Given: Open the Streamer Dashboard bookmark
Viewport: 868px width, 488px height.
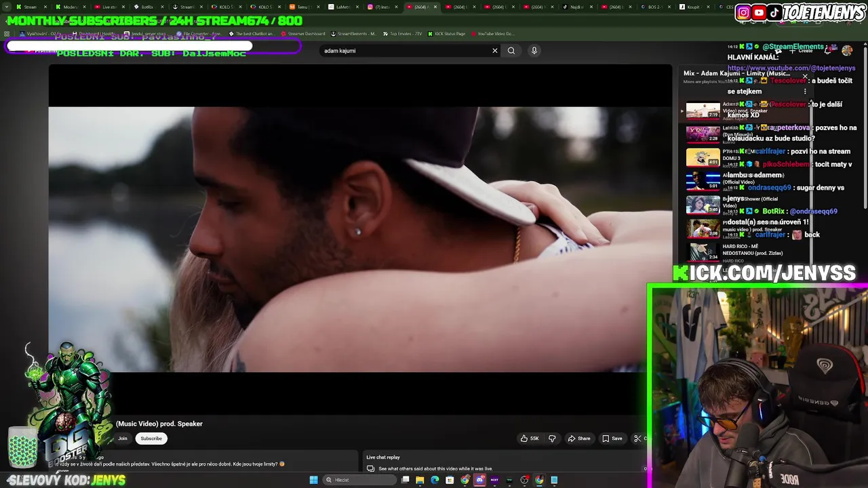Looking at the screenshot, I should (x=302, y=33).
